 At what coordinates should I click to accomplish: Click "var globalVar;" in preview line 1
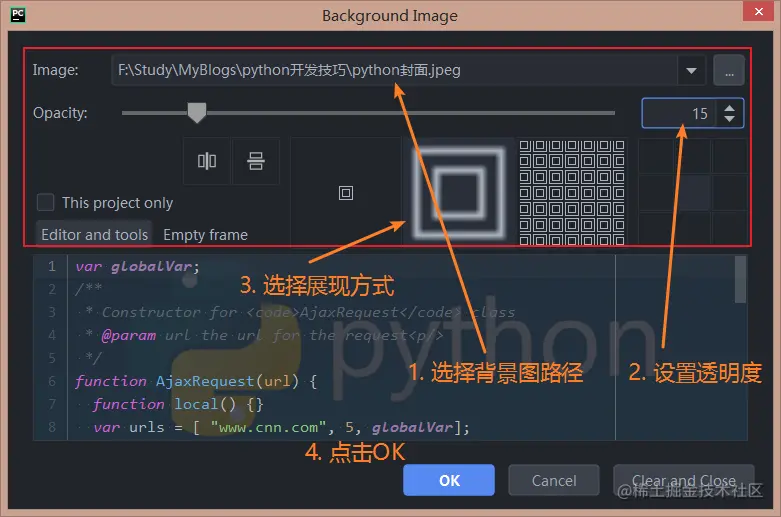pos(137,266)
